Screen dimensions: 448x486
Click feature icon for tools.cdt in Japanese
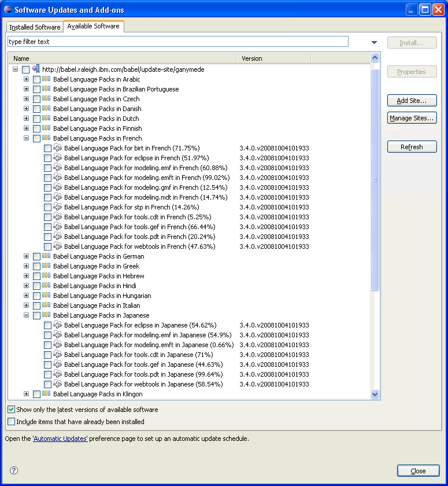(57, 355)
